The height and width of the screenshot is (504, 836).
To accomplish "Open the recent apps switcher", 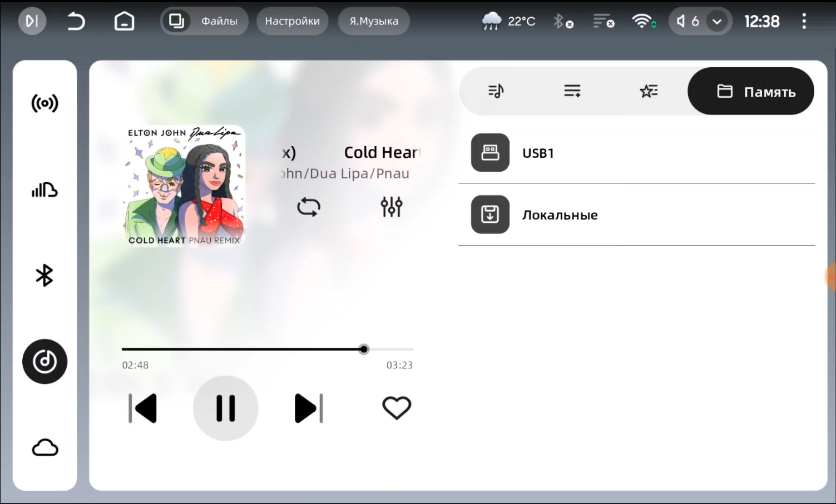I will 176,21.
